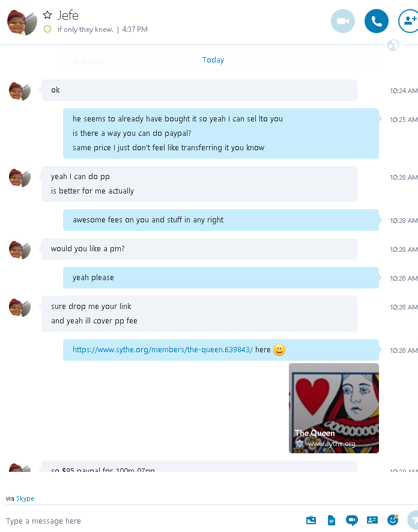The width and height of the screenshot is (418, 532).
Task: Click the green online status indicator
Action: pyautogui.click(x=47, y=29)
